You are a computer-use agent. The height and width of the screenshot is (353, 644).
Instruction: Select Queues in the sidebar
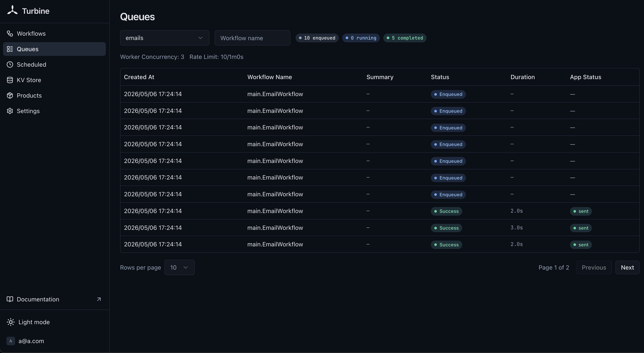pos(54,49)
